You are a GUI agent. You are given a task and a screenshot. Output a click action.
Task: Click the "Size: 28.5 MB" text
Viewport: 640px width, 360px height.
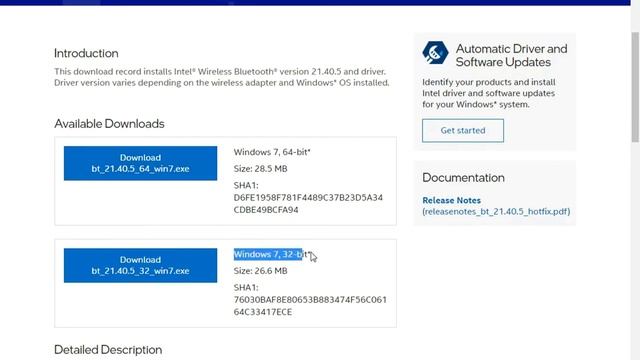(x=260, y=169)
